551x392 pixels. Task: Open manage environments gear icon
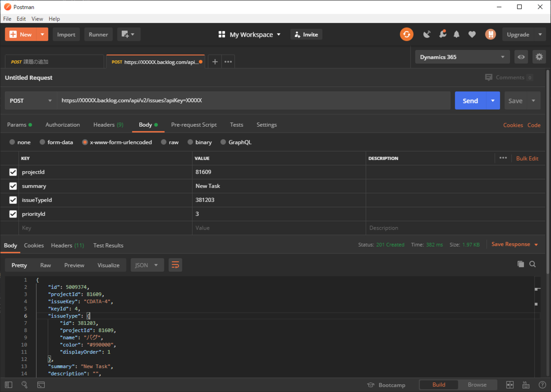click(539, 57)
